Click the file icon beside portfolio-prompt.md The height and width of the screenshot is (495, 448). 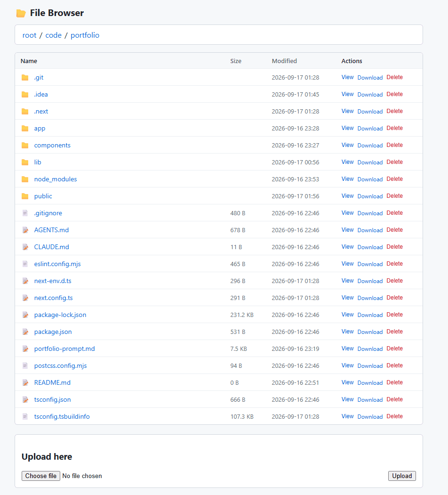click(x=25, y=349)
